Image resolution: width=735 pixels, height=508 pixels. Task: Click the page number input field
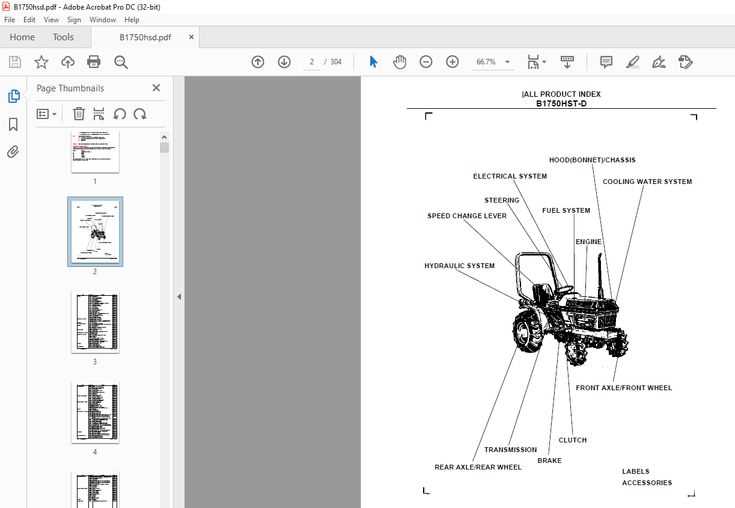coord(312,62)
